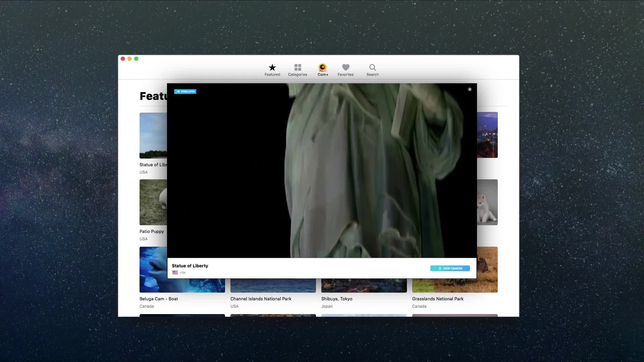Screen dimensions: 644x362
Task: Click the green zoom window button
Action: [x=136, y=59]
